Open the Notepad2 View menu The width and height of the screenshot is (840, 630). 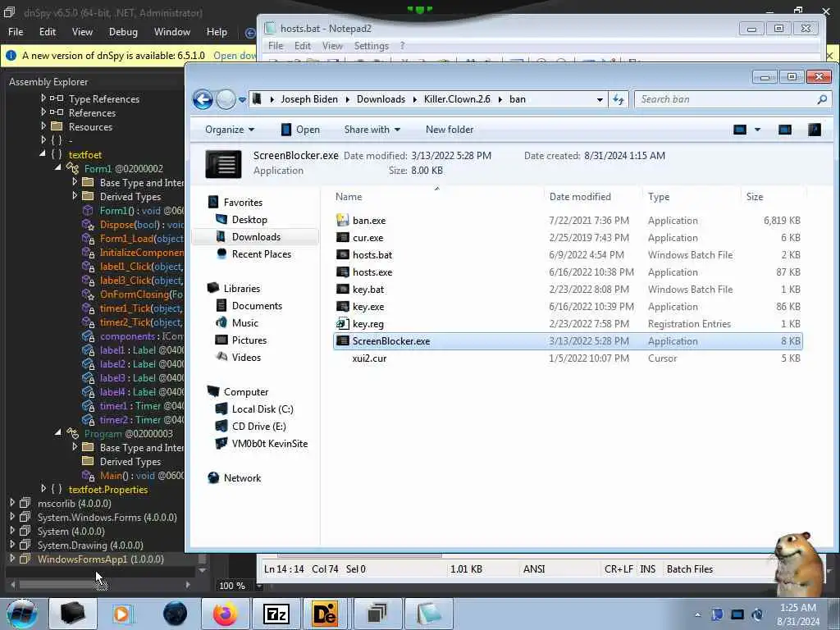(x=332, y=46)
